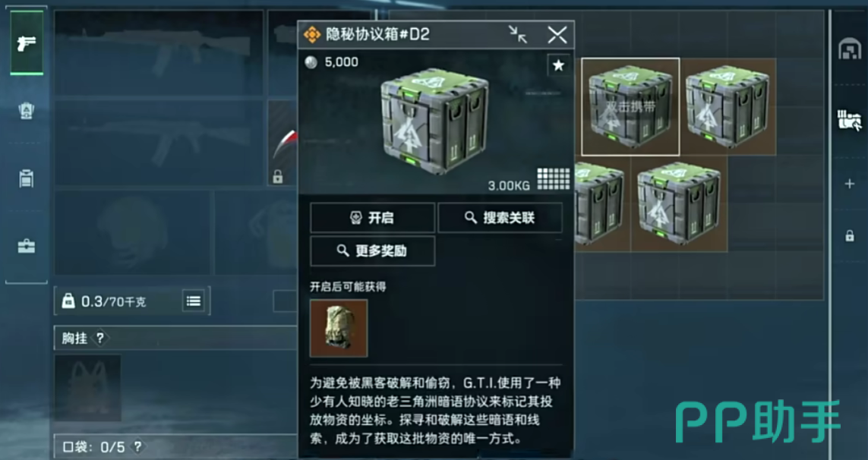View the backpack reward thumbnail under 开启后可能获得
The width and height of the screenshot is (868, 460).
[339, 328]
